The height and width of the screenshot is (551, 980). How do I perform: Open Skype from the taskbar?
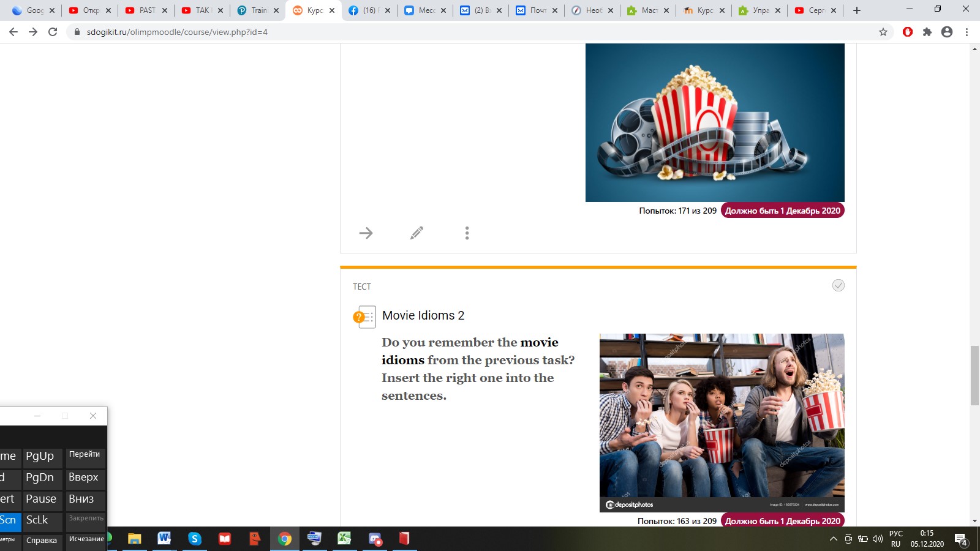195,539
